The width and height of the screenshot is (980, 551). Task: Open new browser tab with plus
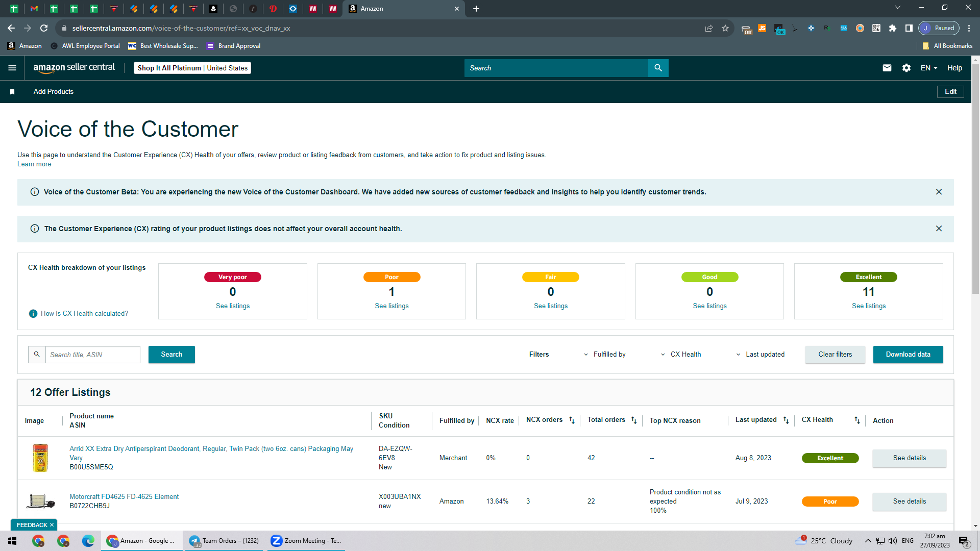(476, 9)
